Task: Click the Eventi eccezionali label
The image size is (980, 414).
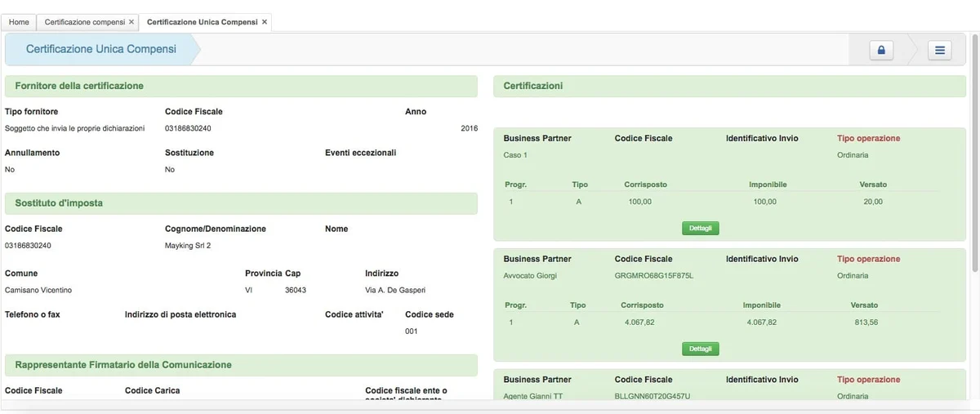Action: tap(360, 153)
